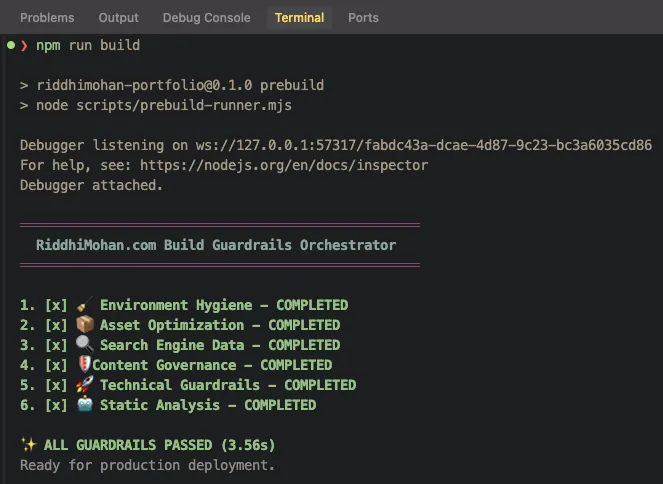Click the scripts/prebuild-runner.mjs file path
Screen dimensions: 663x484
click(x=184, y=105)
